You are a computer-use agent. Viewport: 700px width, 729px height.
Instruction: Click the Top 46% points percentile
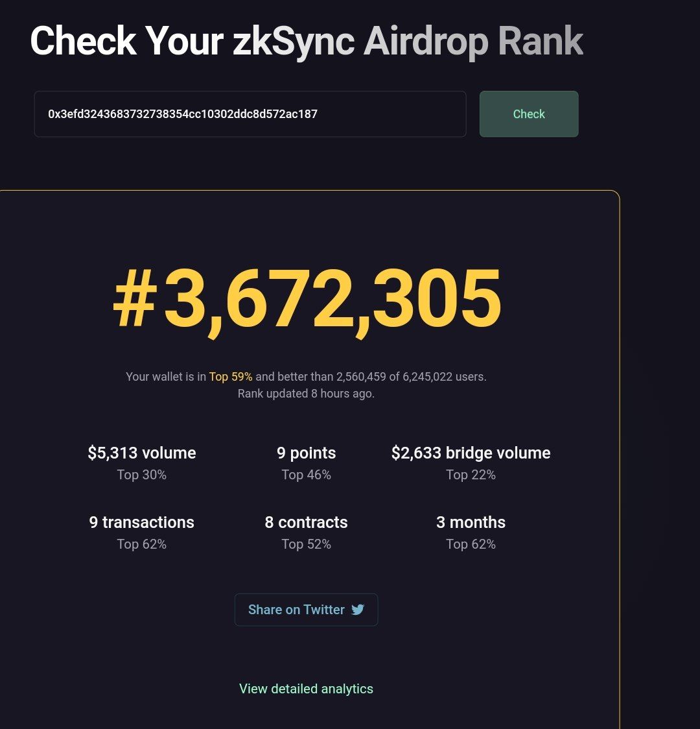(x=306, y=475)
